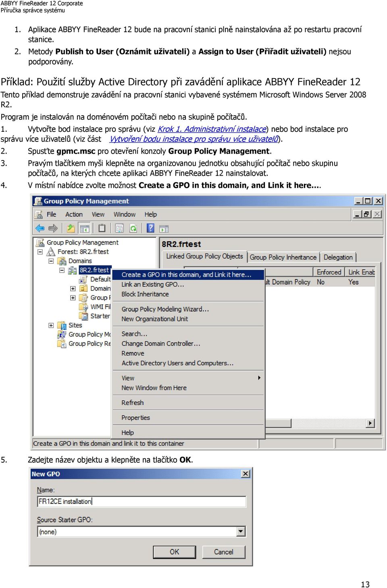Click the Link Enabled column header

click(361, 272)
